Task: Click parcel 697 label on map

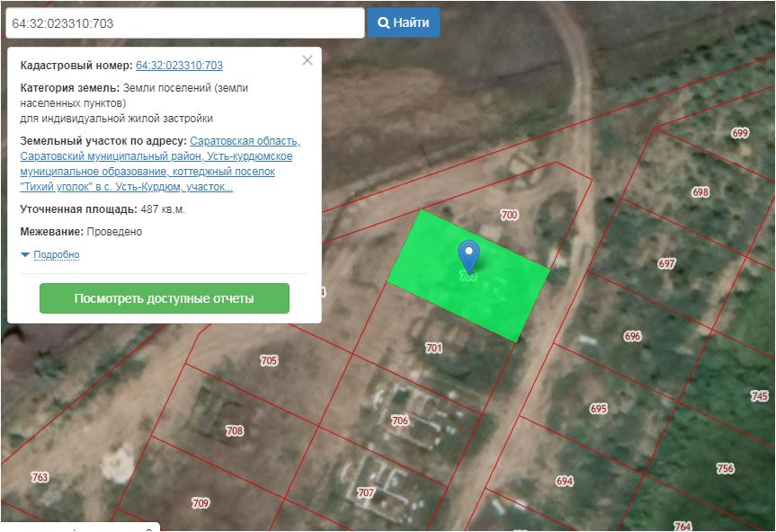Action: 666,264
